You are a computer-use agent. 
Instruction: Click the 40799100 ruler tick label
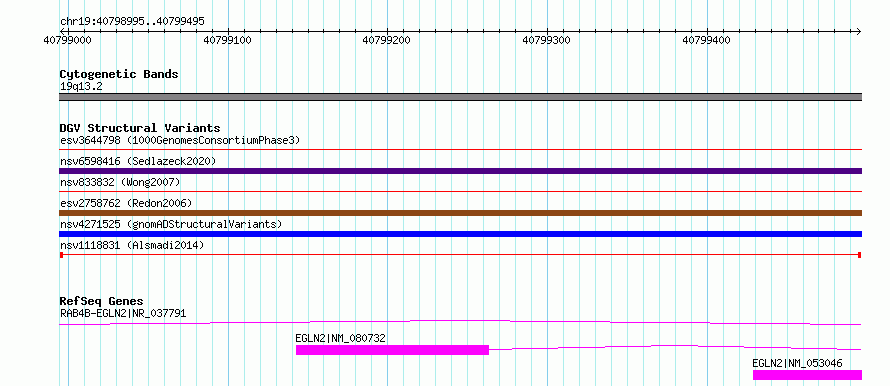tap(228, 41)
